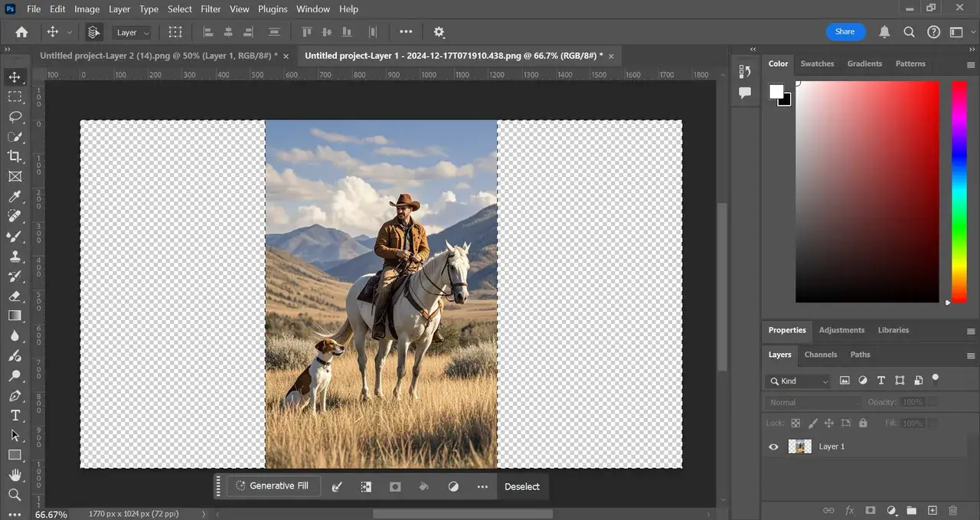Select the Hand tool
Viewport: 980px width, 520px height.
click(15, 475)
